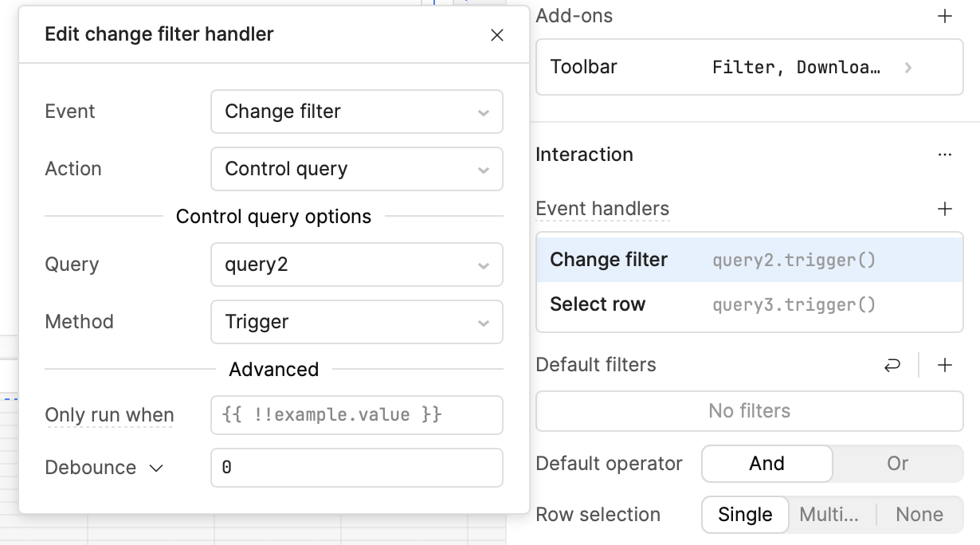Open Interaction section more options menu
This screenshot has width=980, height=545.
945,155
